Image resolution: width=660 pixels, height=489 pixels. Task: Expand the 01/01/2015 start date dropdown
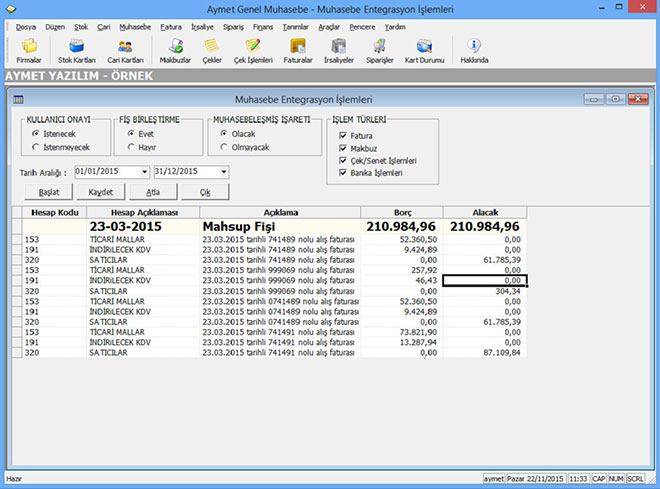[x=144, y=172]
